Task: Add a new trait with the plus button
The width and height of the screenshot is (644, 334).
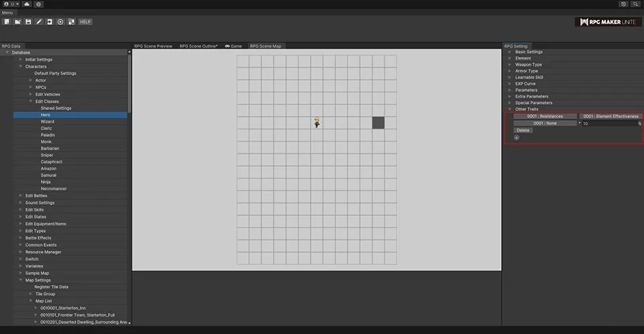Action: tap(517, 137)
